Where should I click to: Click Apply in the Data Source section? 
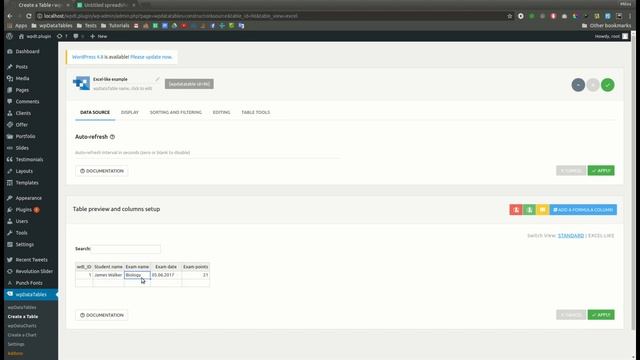point(601,171)
